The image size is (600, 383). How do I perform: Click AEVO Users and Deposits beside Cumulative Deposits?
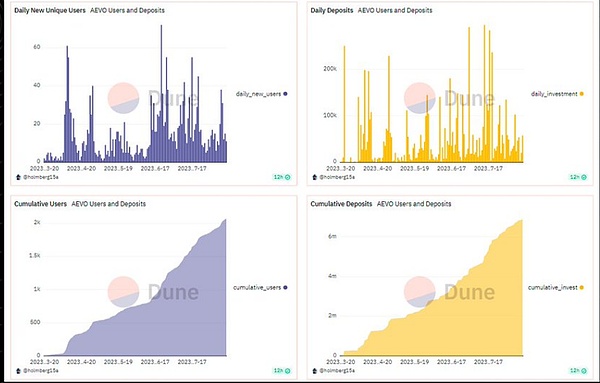tap(414, 204)
